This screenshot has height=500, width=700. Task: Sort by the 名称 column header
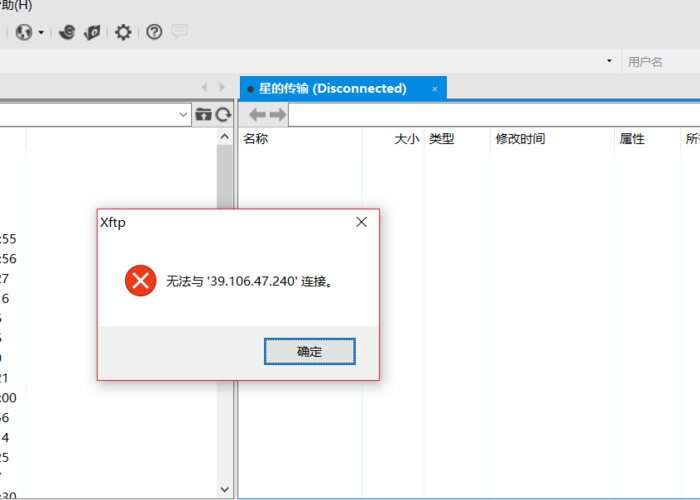(300, 139)
